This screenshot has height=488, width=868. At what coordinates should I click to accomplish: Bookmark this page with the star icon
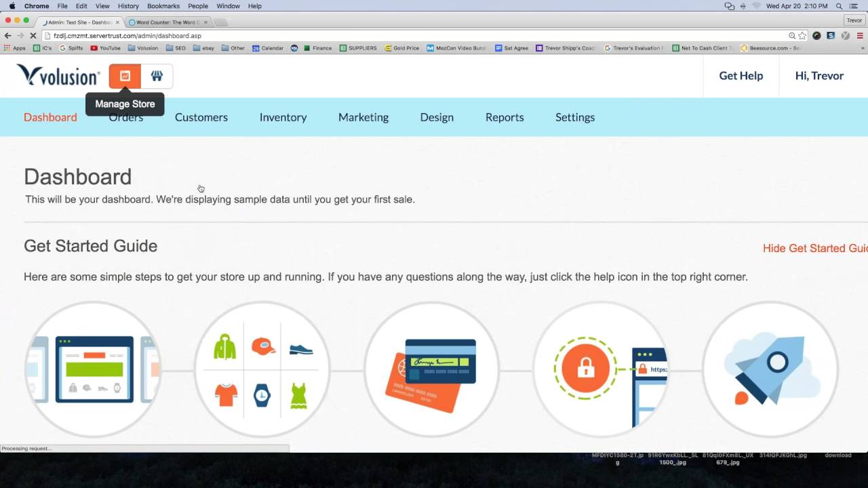[x=802, y=35]
